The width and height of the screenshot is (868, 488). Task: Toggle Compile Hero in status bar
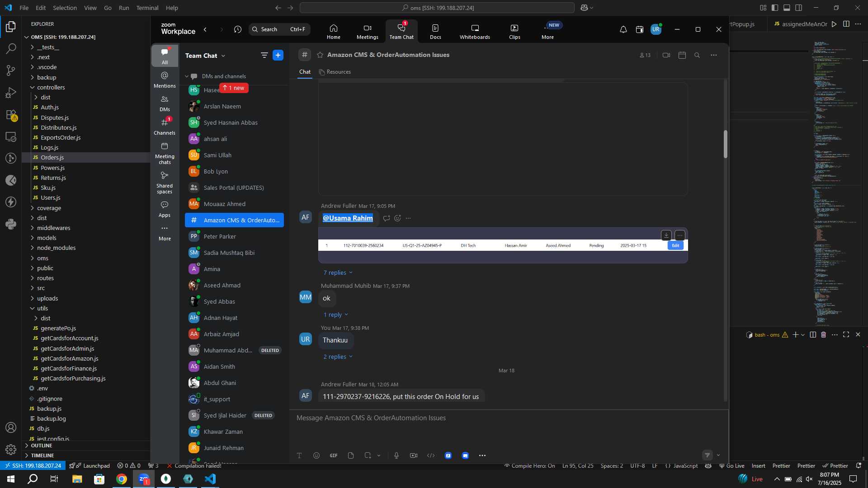coord(529,466)
